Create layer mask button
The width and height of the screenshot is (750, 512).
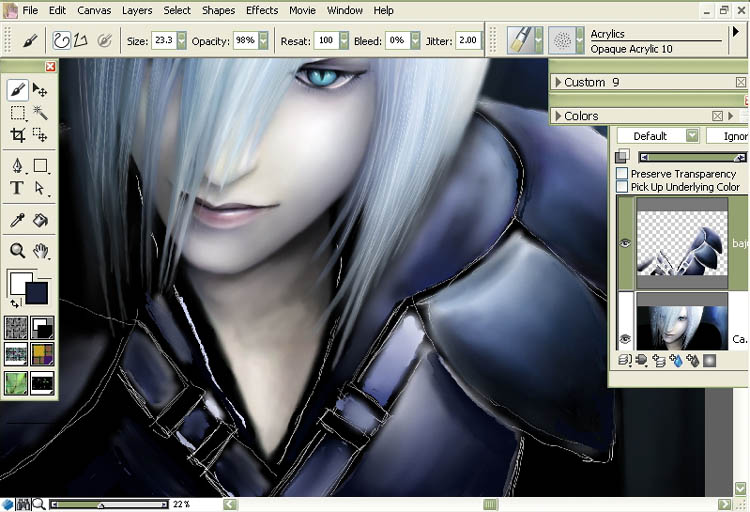(710, 360)
